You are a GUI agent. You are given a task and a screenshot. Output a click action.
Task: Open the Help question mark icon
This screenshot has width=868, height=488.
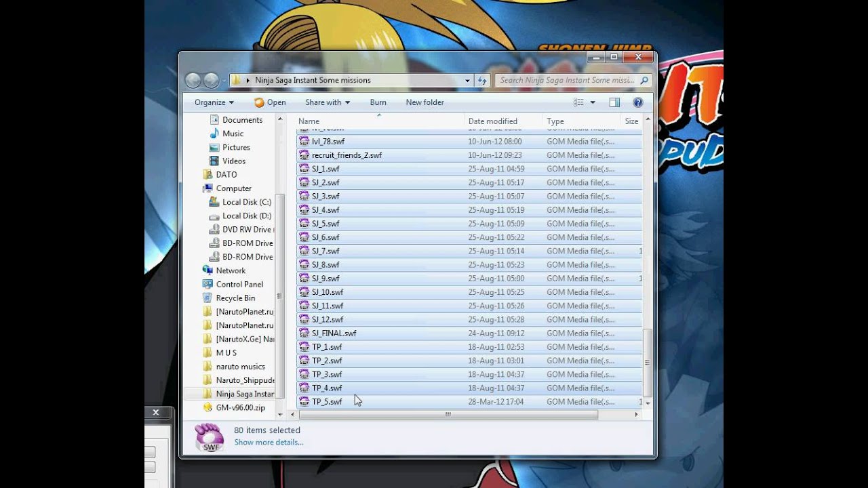[x=637, y=102]
